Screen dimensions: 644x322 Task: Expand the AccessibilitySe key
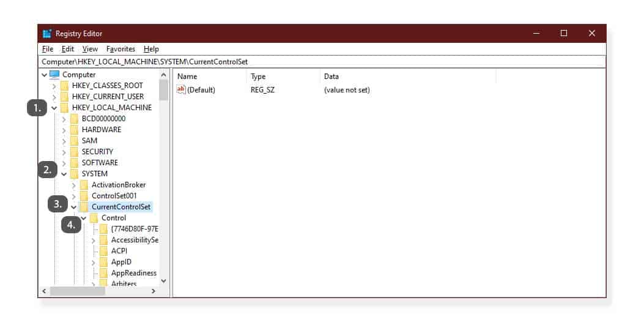[x=94, y=240]
